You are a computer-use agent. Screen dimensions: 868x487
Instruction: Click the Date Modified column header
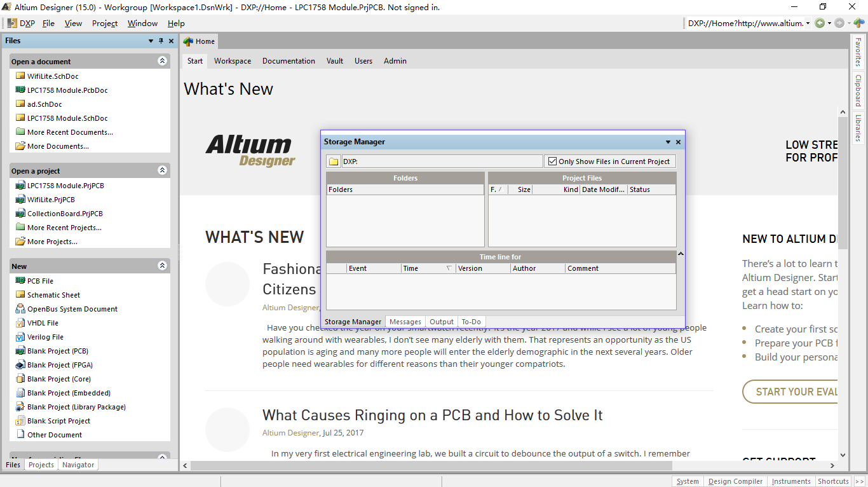coord(604,189)
